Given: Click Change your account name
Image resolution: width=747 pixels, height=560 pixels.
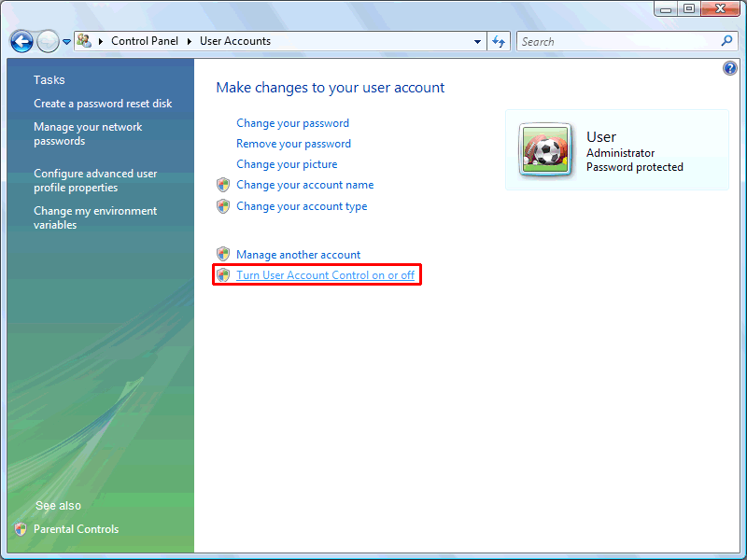Looking at the screenshot, I should tap(305, 185).
